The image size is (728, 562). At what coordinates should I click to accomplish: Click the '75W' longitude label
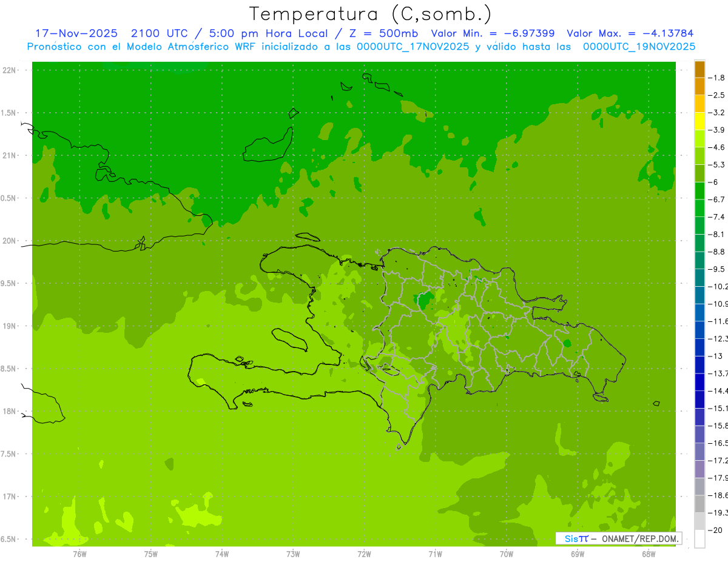coord(151,554)
